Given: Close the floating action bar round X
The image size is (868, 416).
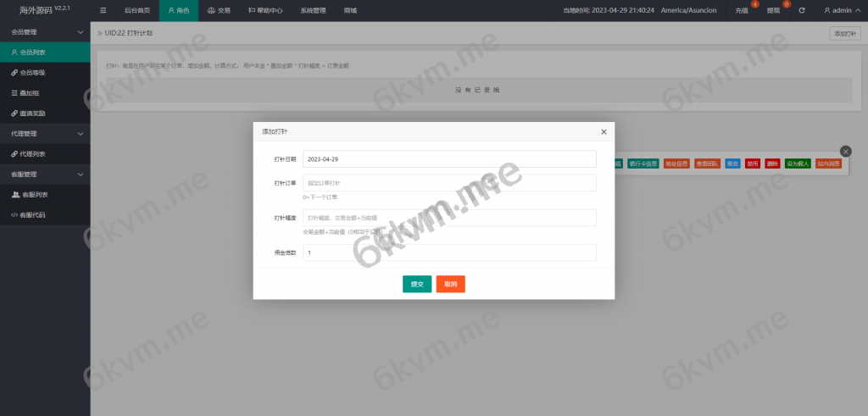Looking at the screenshot, I should pos(845,151).
